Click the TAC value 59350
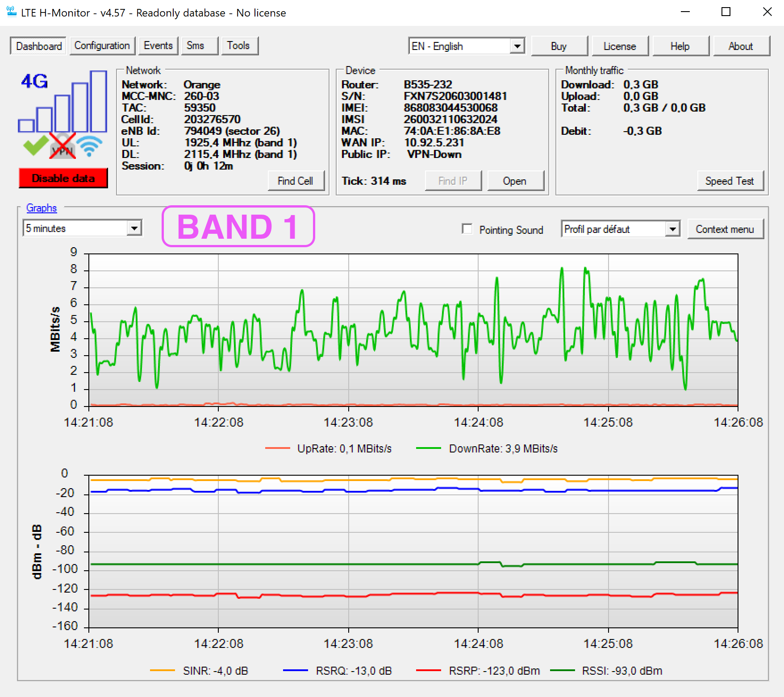The width and height of the screenshot is (784, 697). pos(200,108)
